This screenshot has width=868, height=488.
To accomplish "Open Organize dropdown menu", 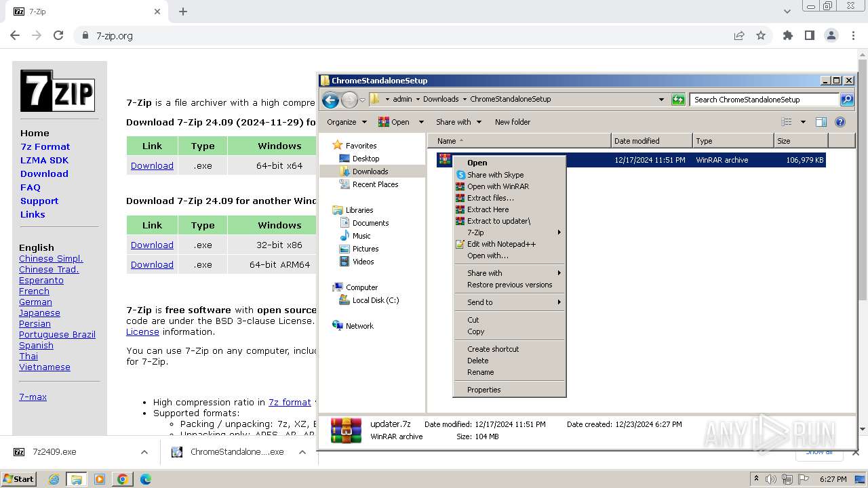I will point(347,122).
